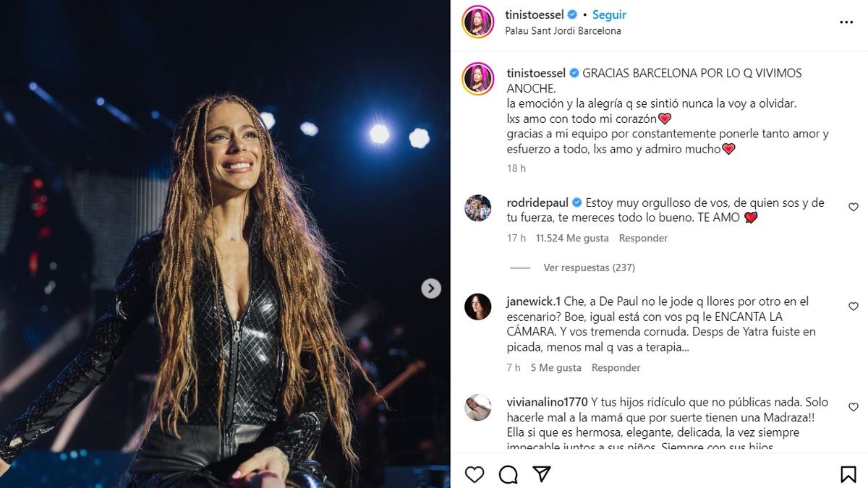The height and width of the screenshot is (488, 868).
Task: Open tinistoessel header profile picture
Action: pyautogui.click(x=478, y=22)
